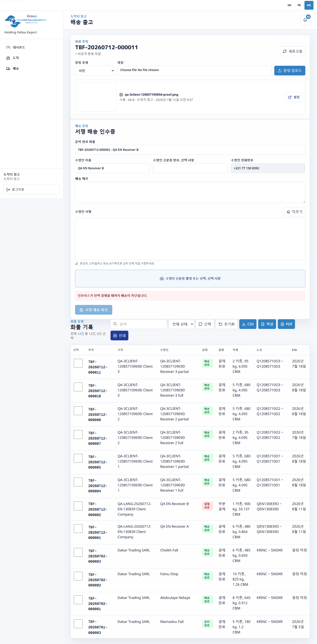Screen dimensions: 317x644
Task: Check the box for TBF-20260712-000005
Action: point(78,458)
